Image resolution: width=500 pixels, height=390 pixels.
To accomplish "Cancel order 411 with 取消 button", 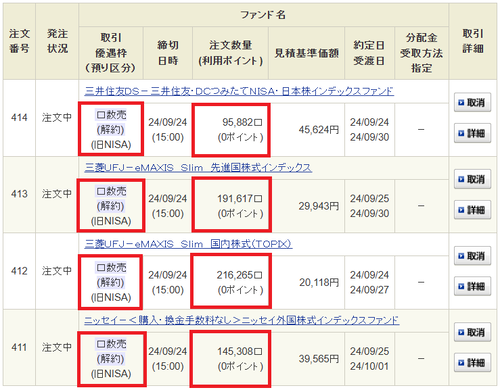I will [x=472, y=332].
